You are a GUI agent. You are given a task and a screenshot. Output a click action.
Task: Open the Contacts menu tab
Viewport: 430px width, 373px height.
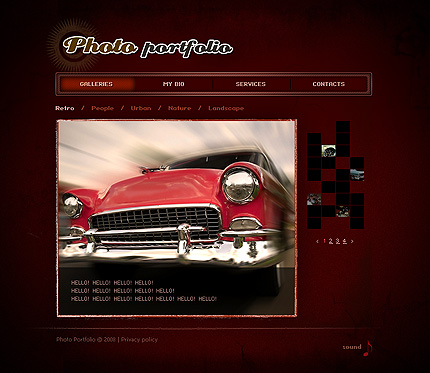pos(329,84)
